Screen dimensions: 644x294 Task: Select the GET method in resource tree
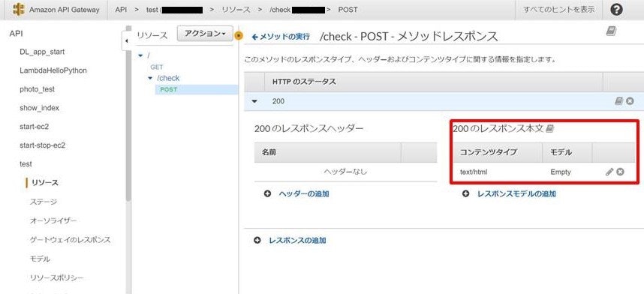[157, 67]
